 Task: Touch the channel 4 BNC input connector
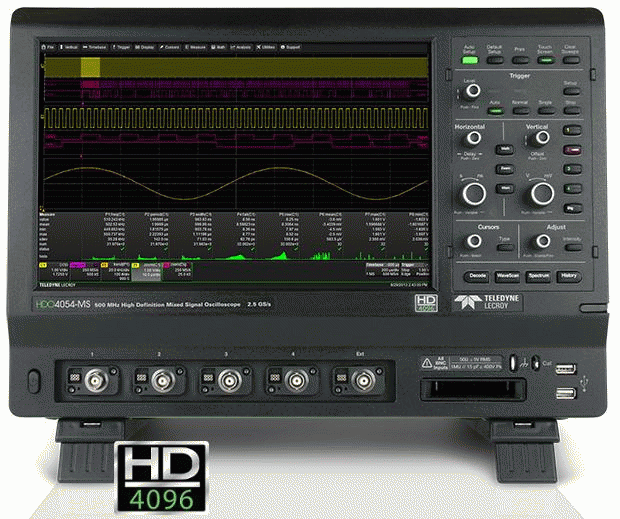(x=295, y=381)
